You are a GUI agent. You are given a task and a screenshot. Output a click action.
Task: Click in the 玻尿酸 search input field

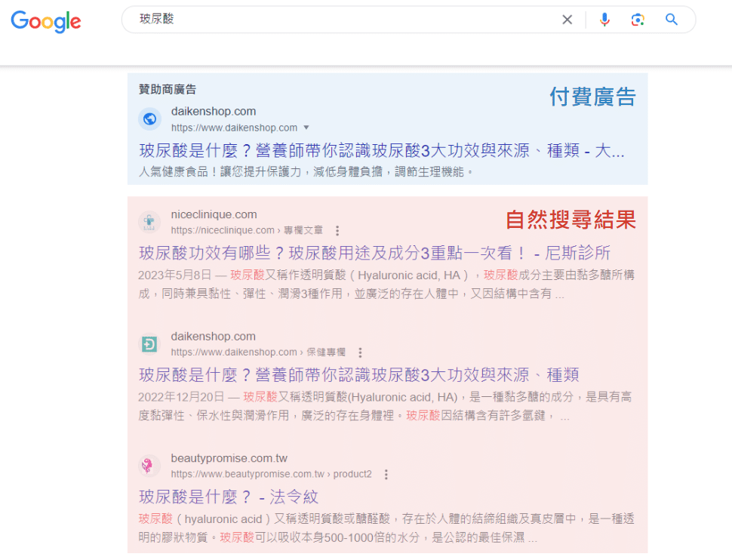click(340, 20)
